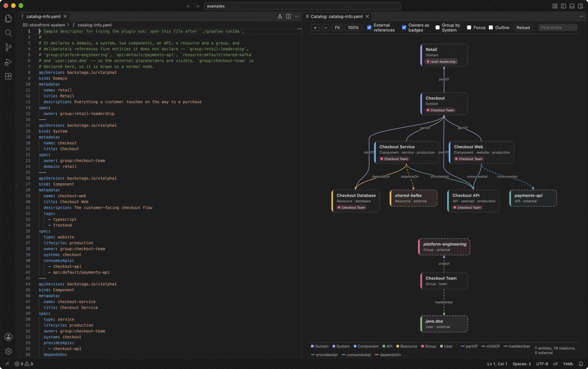588x369 pixels.
Task: Enable the Outline checkbox
Action: tap(491, 28)
